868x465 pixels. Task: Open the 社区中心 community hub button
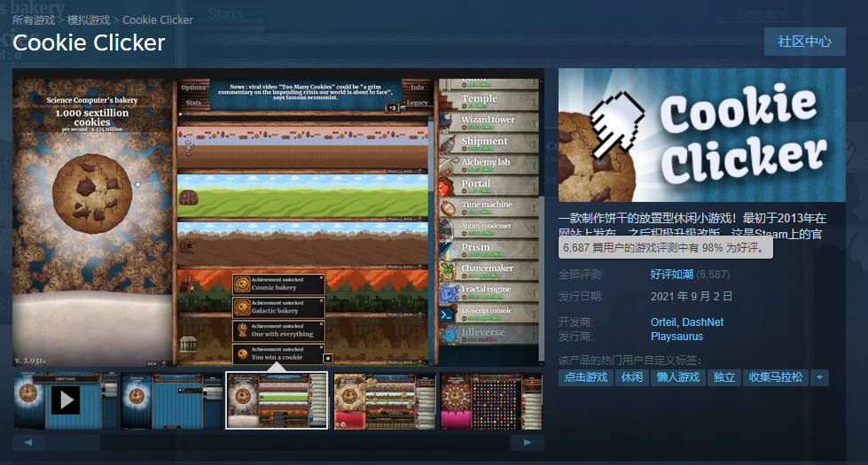pos(804,42)
